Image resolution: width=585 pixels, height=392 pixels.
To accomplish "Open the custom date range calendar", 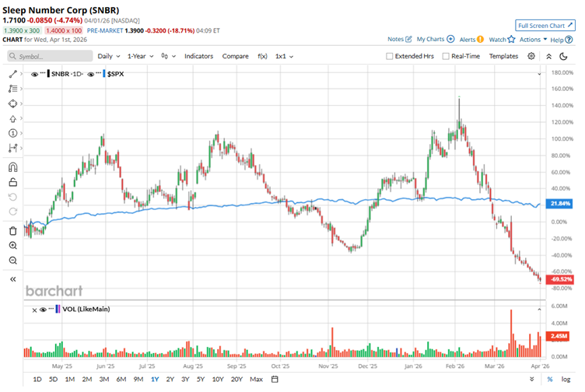I will 275,380.
